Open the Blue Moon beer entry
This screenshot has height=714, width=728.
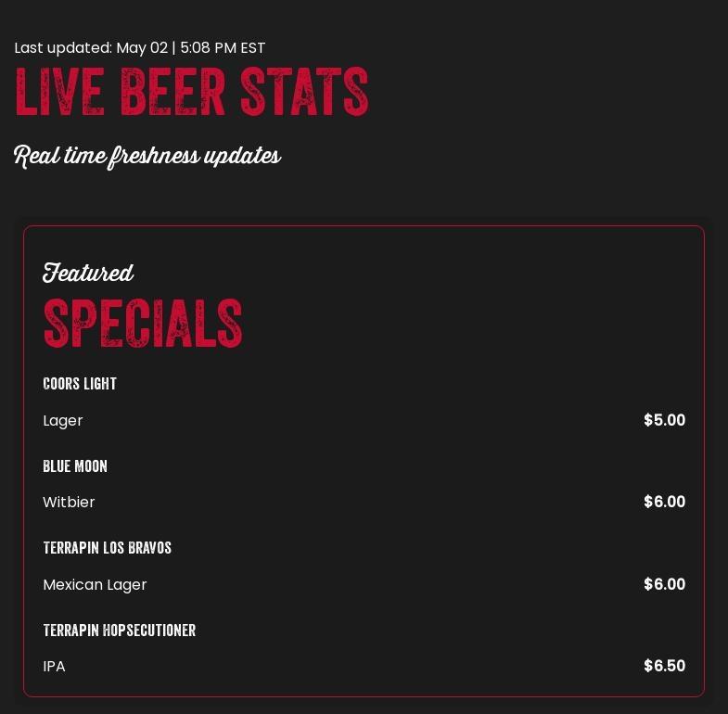click(x=75, y=466)
